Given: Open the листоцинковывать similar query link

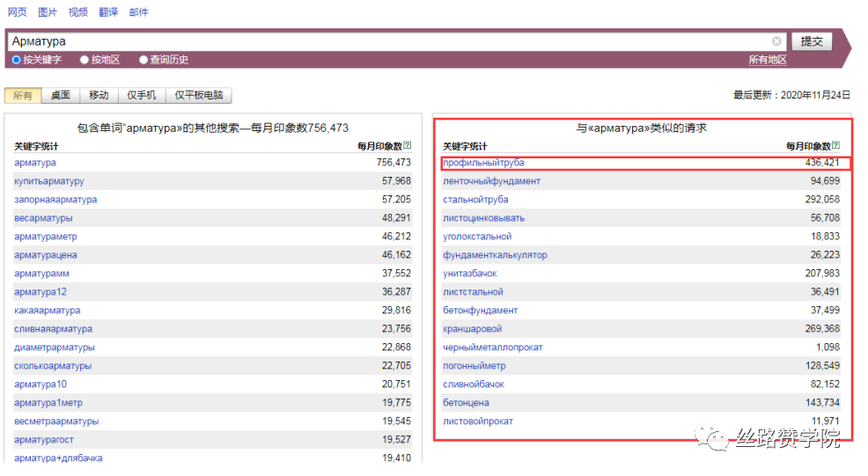Looking at the screenshot, I should [484, 218].
